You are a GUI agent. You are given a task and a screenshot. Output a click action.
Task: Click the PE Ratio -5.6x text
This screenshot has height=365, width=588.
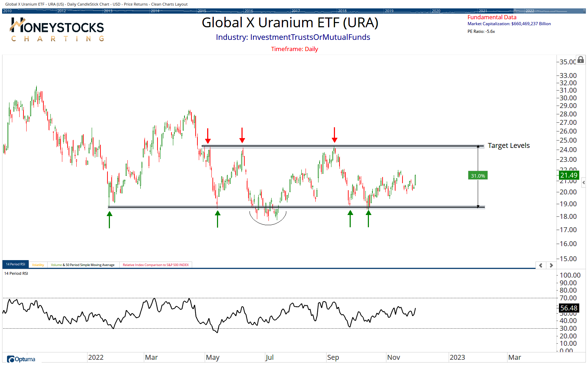[481, 31]
